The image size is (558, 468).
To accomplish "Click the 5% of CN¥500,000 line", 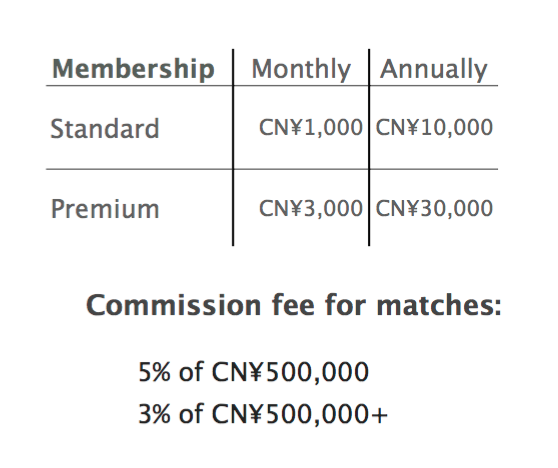I will pyautogui.click(x=253, y=372).
